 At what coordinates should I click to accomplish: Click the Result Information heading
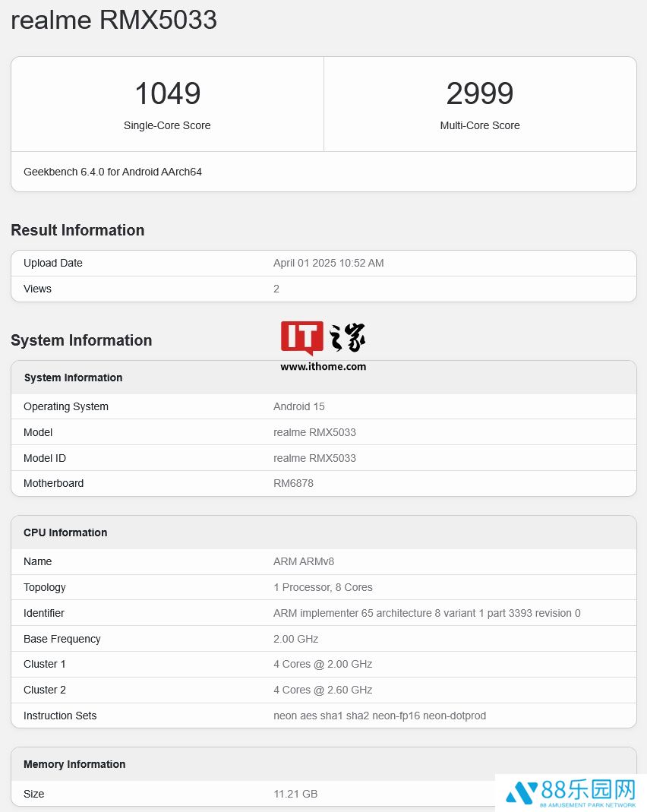click(x=77, y=230)
